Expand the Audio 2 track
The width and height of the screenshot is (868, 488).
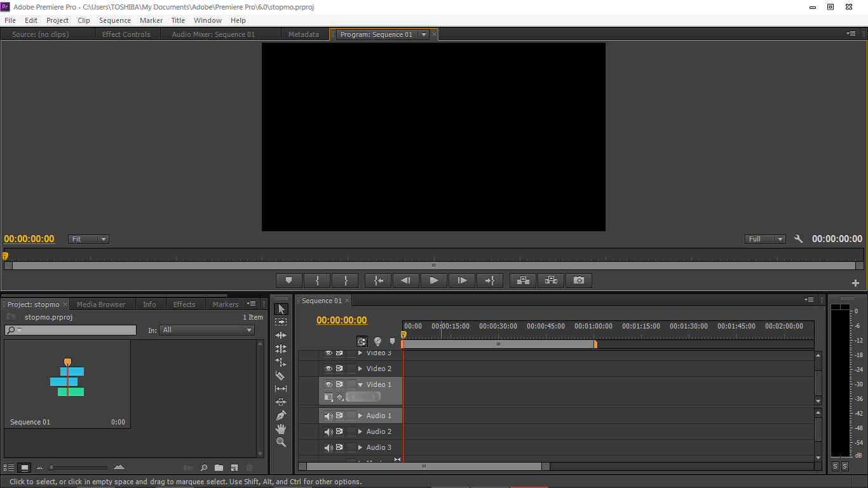point(360,431)
